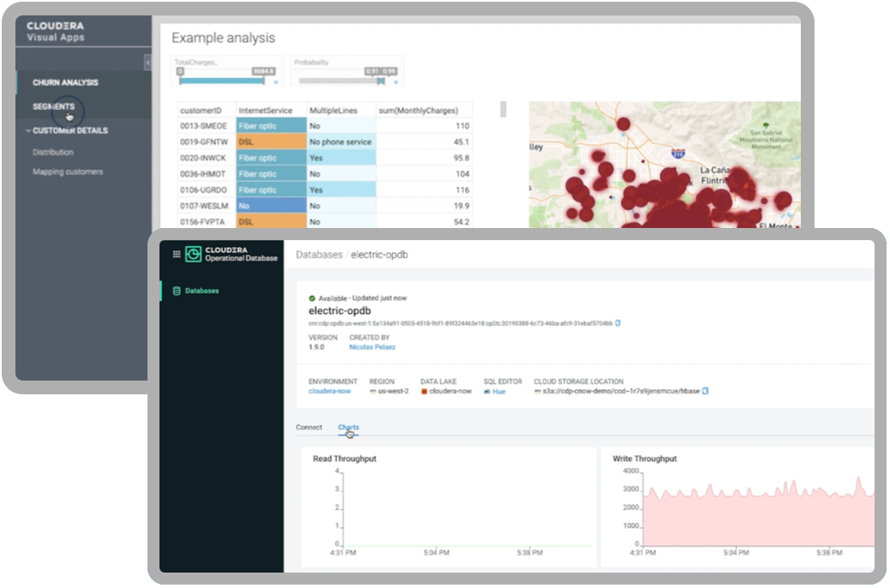Open Databases in the Operational Database sidebar

pos(201,291)
